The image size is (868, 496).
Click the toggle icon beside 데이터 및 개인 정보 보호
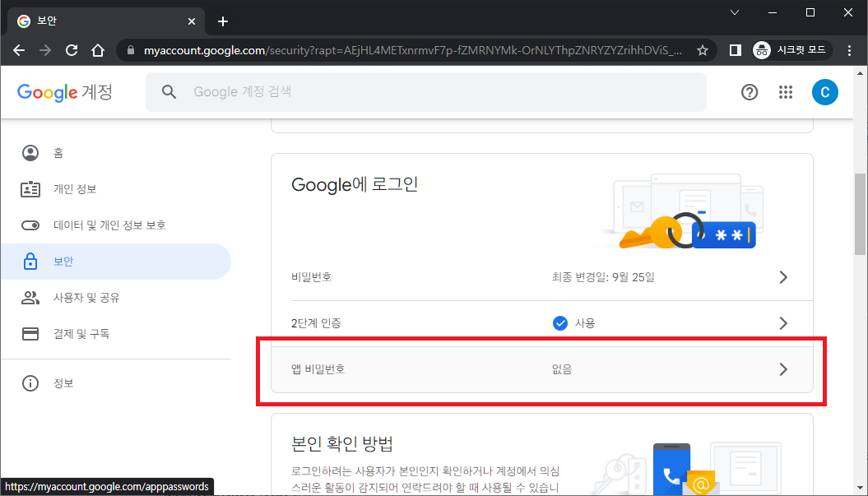point(30,225)
